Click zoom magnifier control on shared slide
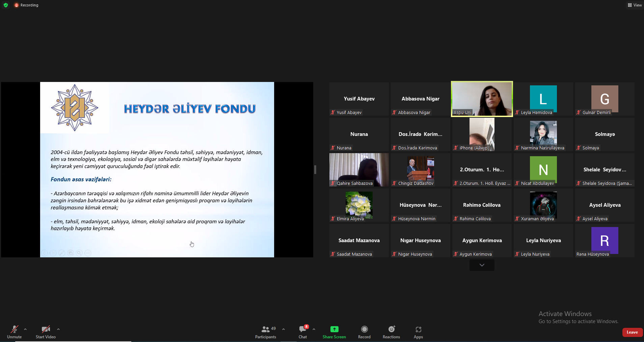644x342 pixels. [x=79, y=253]
